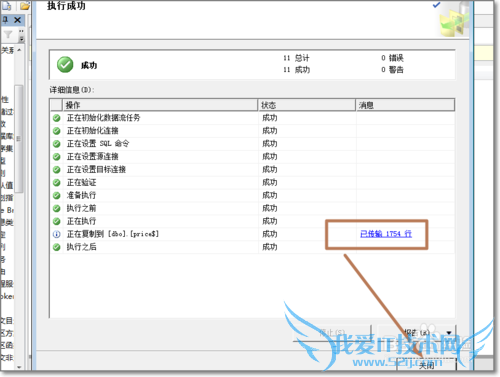Click the green check icon beside 正在初始化数据流任务
The image size is (500, 377).
pyautogui.click(x=57, y=118)
